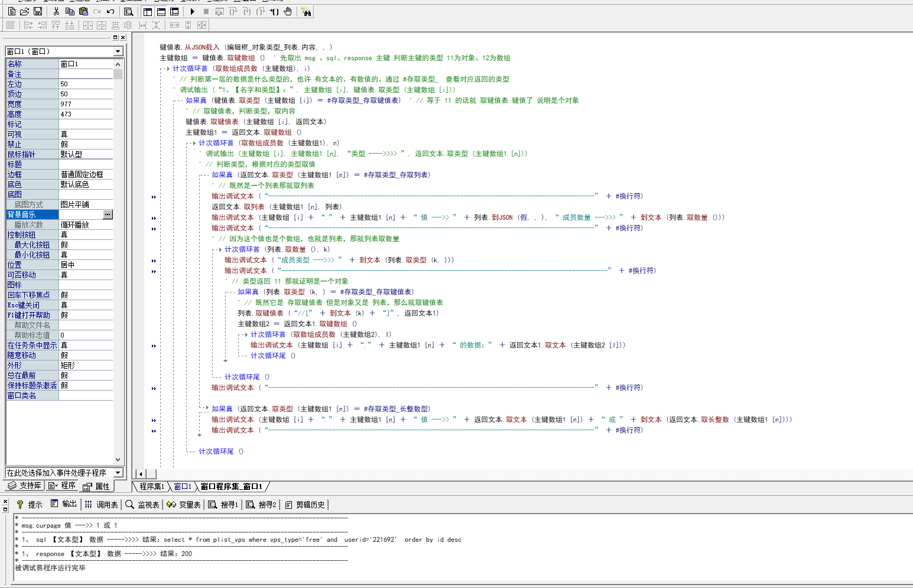Select the 外形 property value 矩形
Screen dimensions: 913x588
coord(86,365)
